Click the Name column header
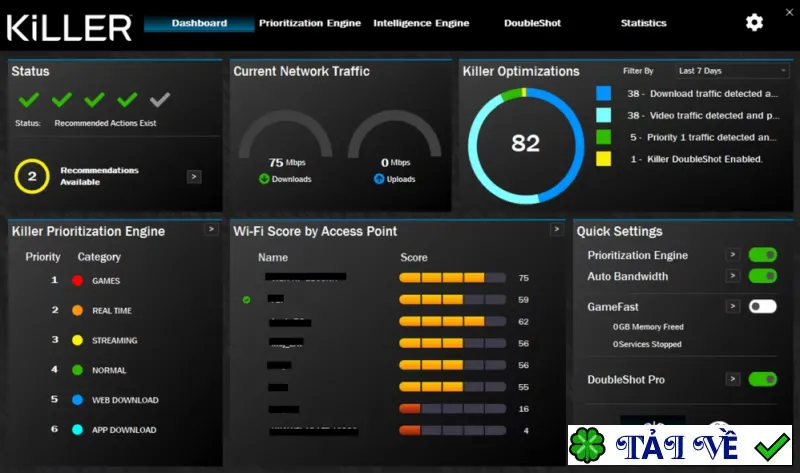This screenshot has height=473, width=800. (x=273, y=257)
